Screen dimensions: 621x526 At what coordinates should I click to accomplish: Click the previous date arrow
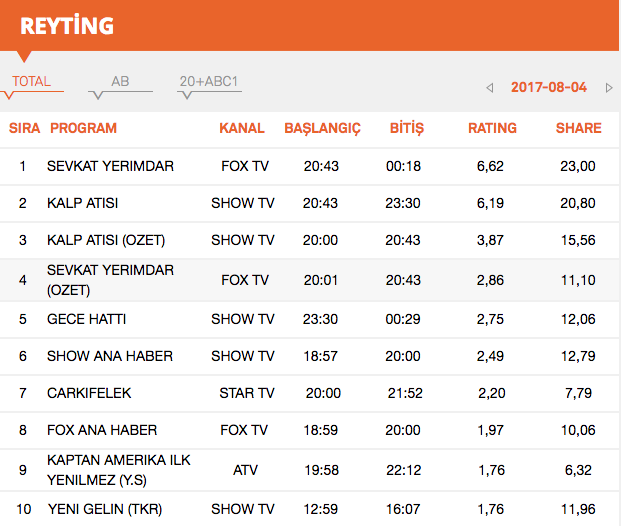490,88
